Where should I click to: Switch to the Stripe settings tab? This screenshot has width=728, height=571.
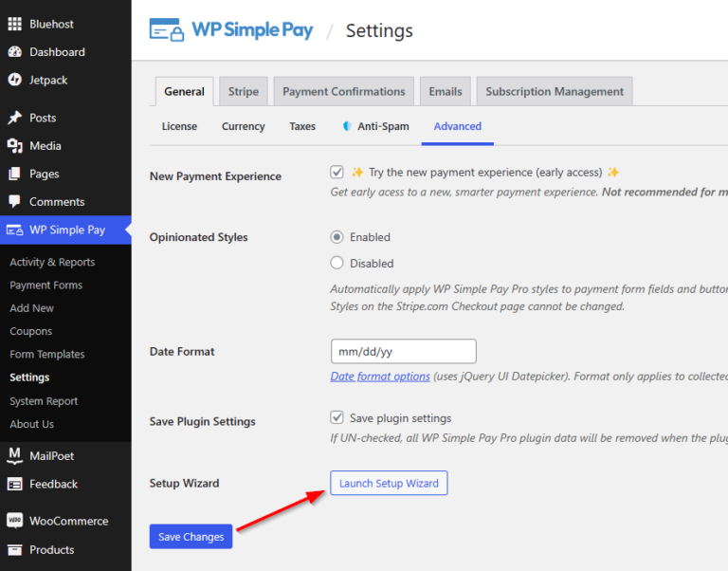(244, 92)
